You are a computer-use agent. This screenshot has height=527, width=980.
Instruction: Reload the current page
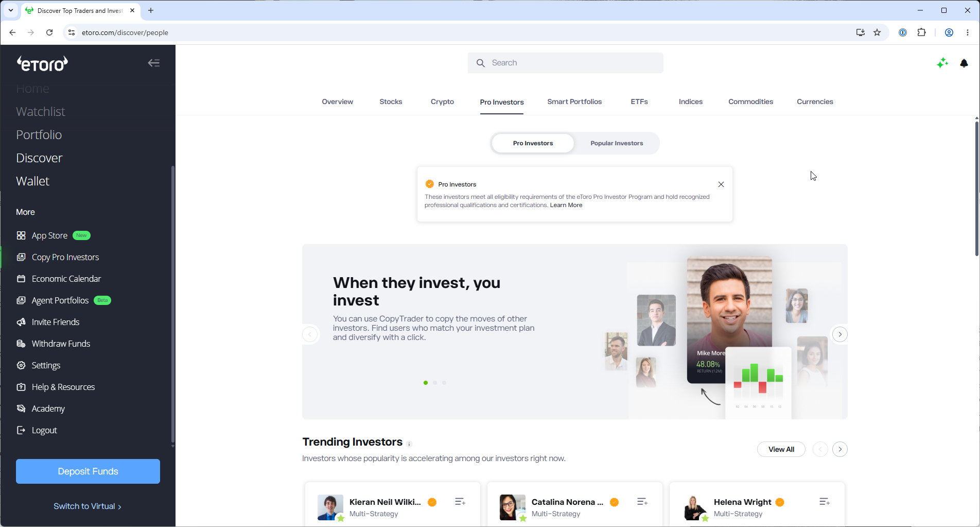click(x=49, y=32)
